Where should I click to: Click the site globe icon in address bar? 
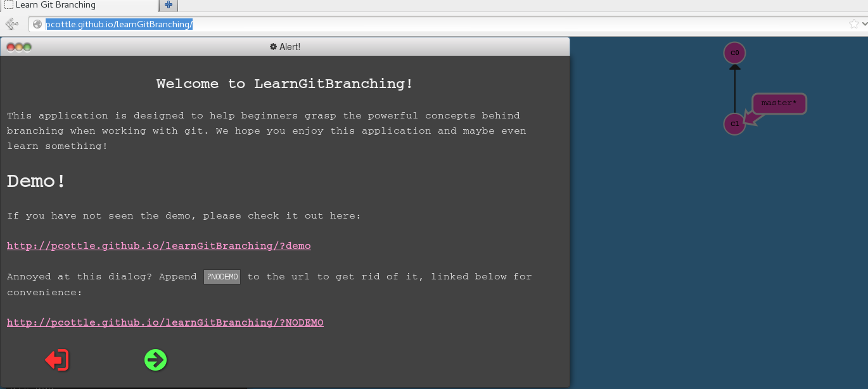coord(37,24)
